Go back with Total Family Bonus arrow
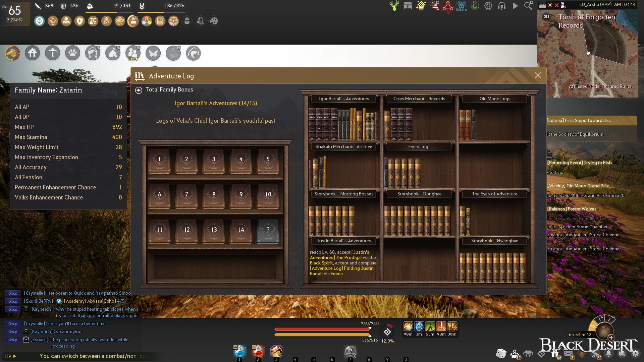This screenshot has height=362, width=644. pos(139,90)
